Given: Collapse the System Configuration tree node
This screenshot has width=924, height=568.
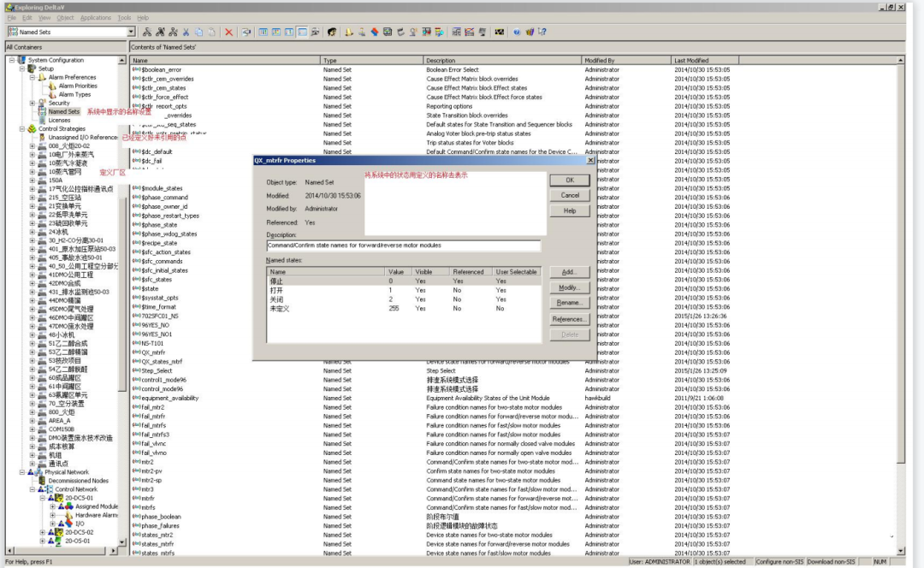Looking at the screenshot, I should tap(12, 60).
